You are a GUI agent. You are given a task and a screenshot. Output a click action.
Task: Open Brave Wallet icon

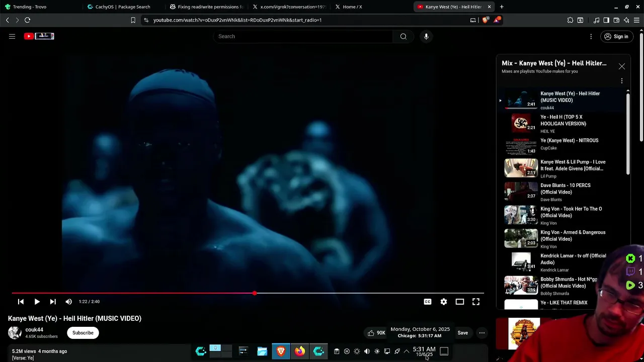(616, 20)
